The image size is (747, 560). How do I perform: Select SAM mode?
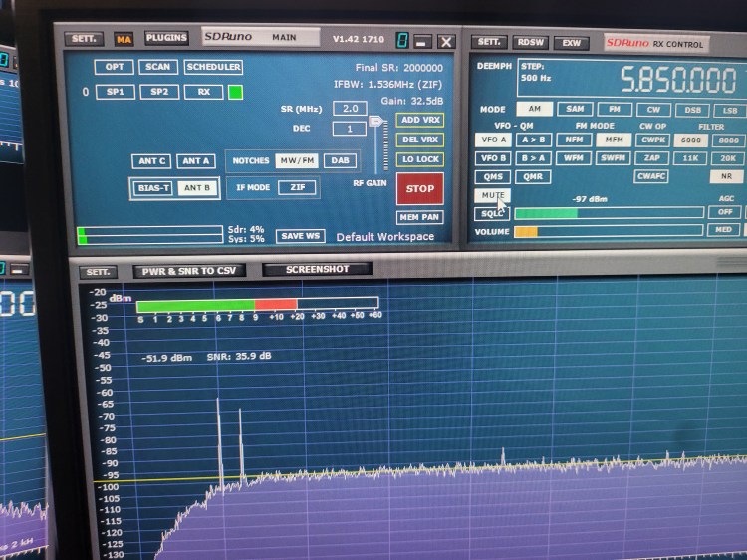tap(575, 109)
